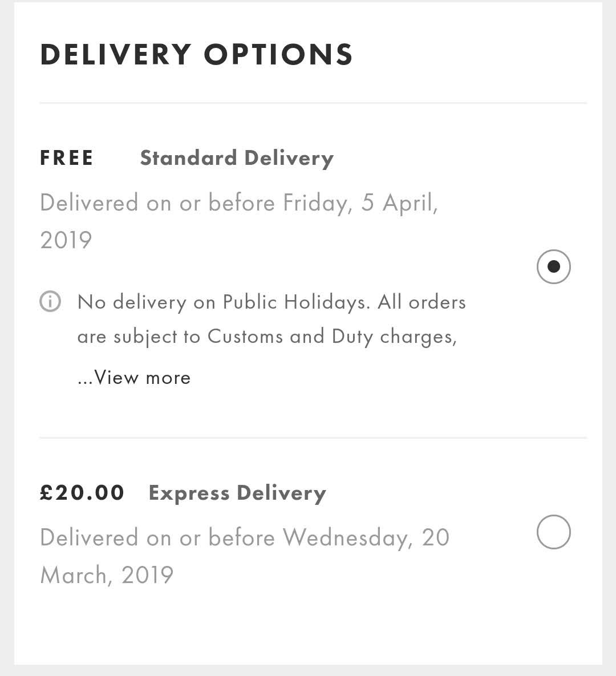The width and height of the screenshot is (616, 676).
Task: Click the divider between delivery options
Action: click(313, 437)
